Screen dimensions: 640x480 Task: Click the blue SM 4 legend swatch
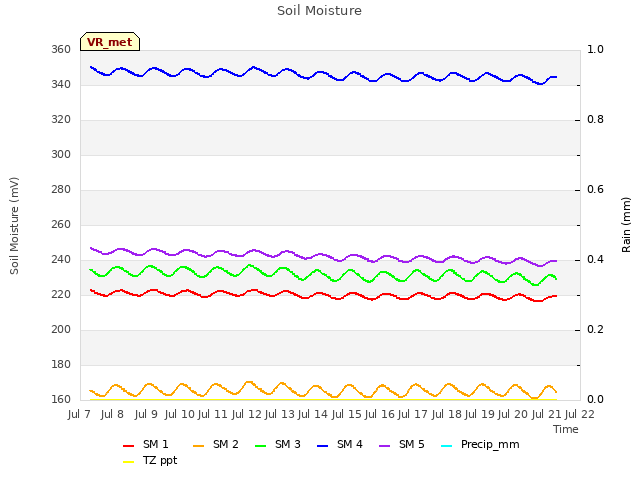(x=323, y=446)
